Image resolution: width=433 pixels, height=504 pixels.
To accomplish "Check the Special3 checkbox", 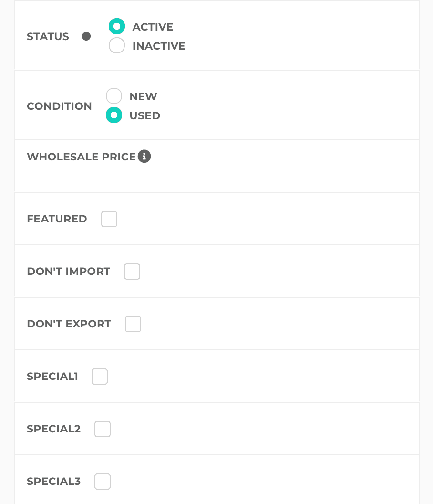I will [103, 482].
